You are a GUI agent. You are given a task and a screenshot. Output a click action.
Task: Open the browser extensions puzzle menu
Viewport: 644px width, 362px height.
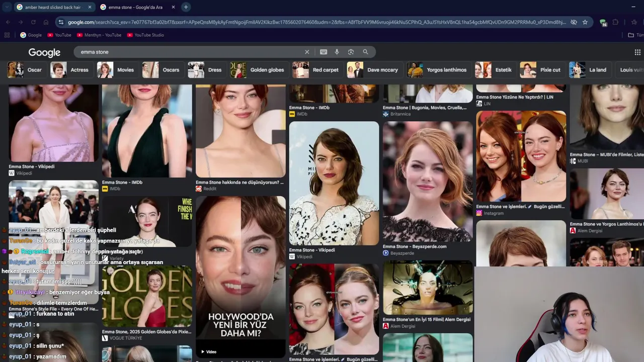coord(615,22)
